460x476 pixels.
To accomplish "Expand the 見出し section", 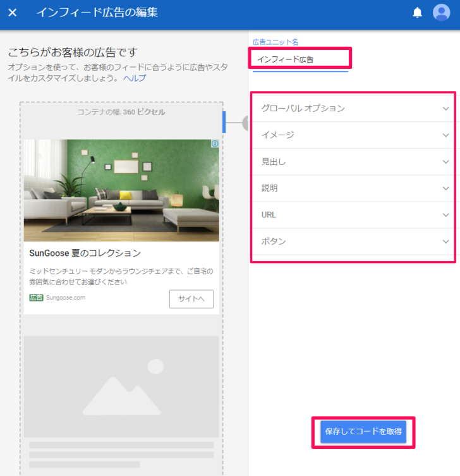I will coord(353,162).
